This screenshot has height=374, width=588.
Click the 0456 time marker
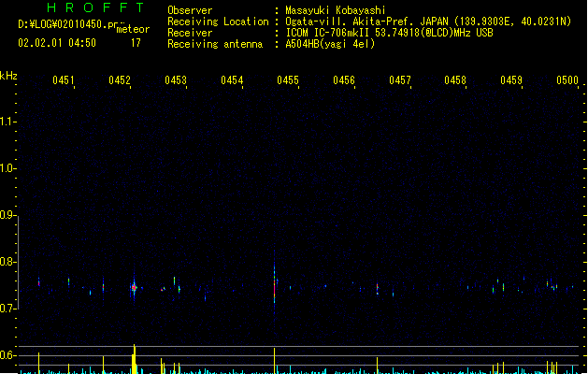pos(344,80)
